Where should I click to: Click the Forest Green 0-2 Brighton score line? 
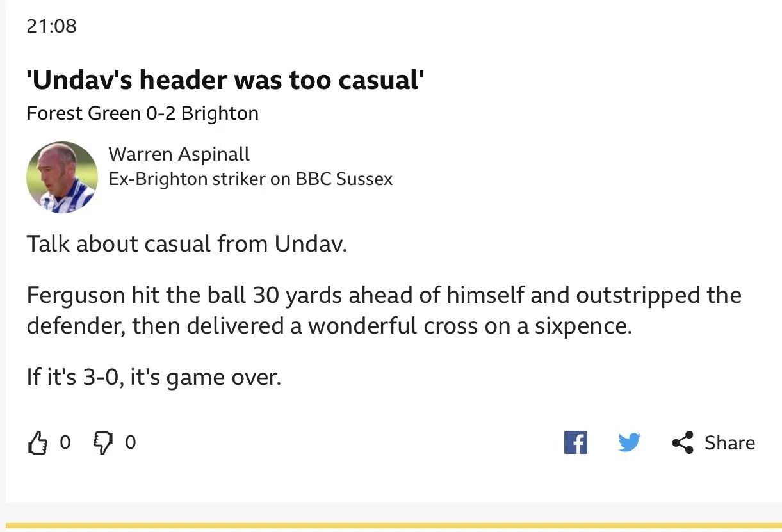[x=142, y=114]
